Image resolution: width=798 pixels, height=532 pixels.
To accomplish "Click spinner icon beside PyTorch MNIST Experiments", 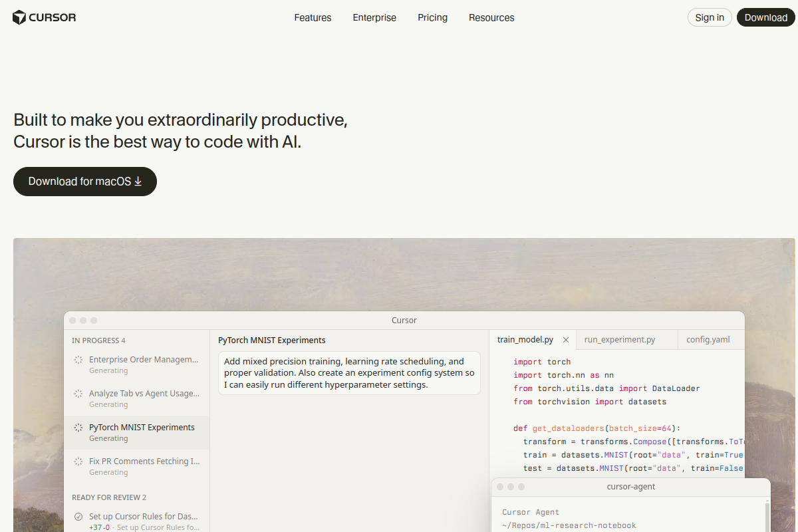I will 78,428.
